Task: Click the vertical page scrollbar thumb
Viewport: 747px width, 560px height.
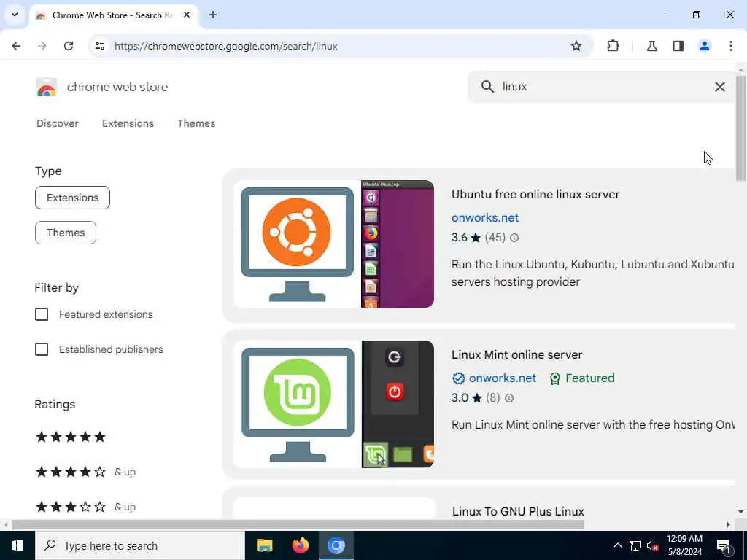Action: click(x=740, y=128)
